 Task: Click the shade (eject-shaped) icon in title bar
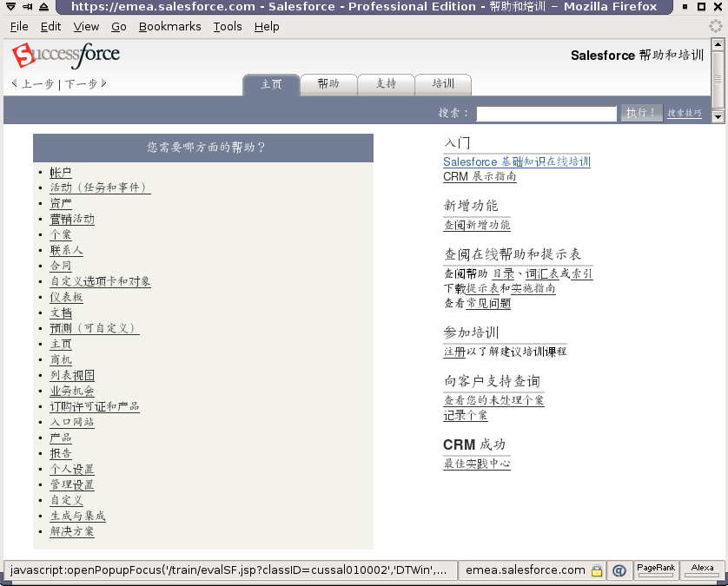(x=43, y=6)
